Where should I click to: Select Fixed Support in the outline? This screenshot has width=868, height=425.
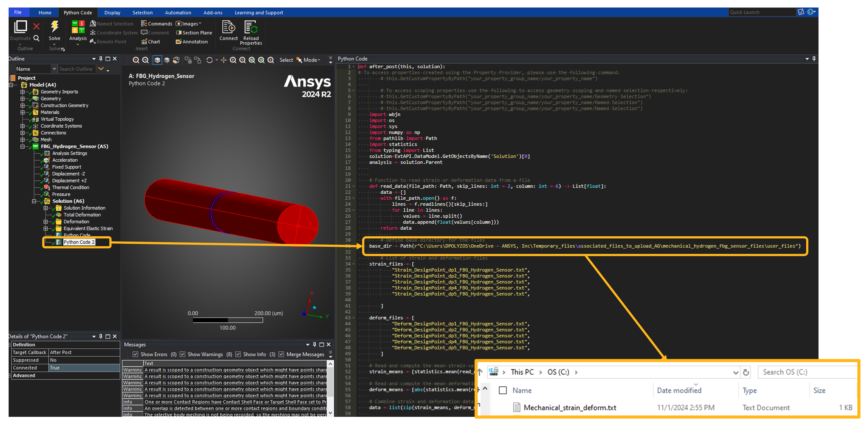[66, 167]
